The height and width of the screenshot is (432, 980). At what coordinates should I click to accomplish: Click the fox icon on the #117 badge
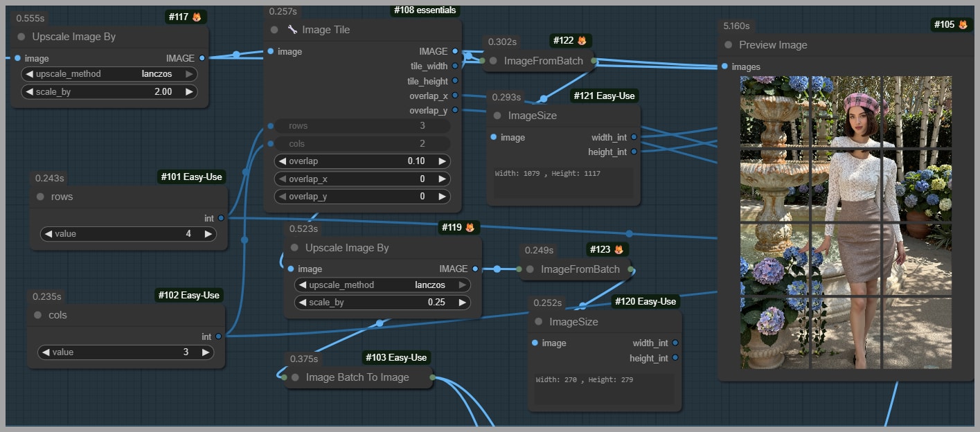click(197, 17)
